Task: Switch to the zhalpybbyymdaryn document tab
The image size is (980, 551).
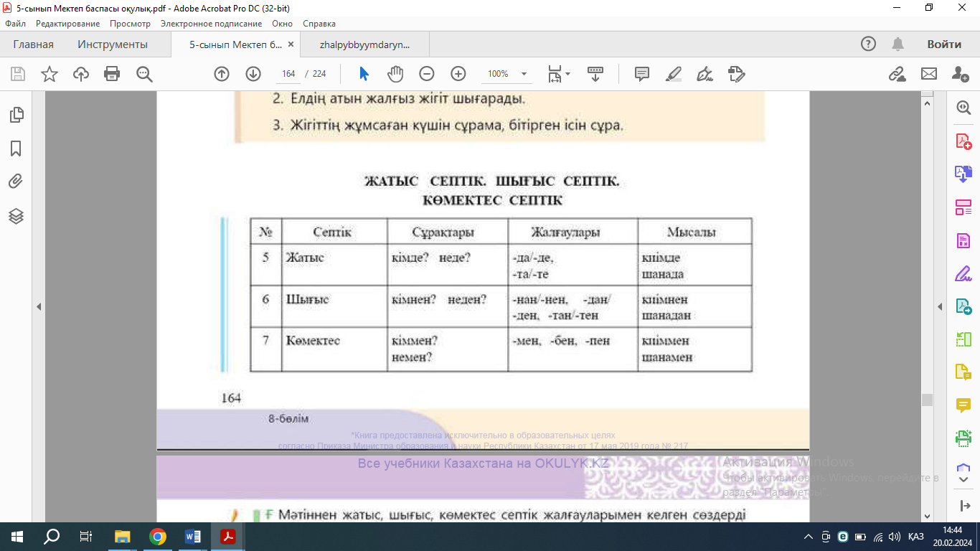Action: pyautogui.click(x=365, y=44)
